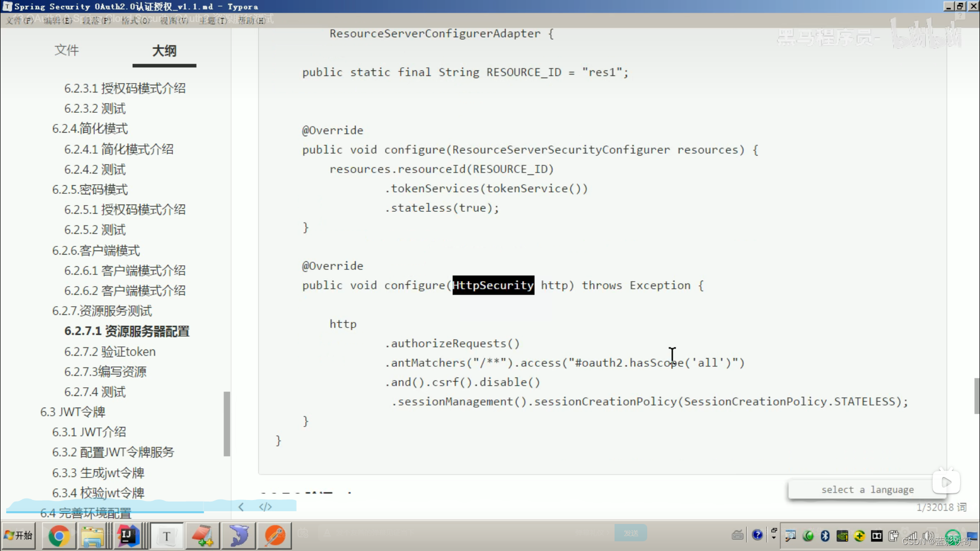Viewport: 980px width, 551px height.
Task: Go to outline item 6.3.1 JWT介绍
Action: [x=89, y=432]
